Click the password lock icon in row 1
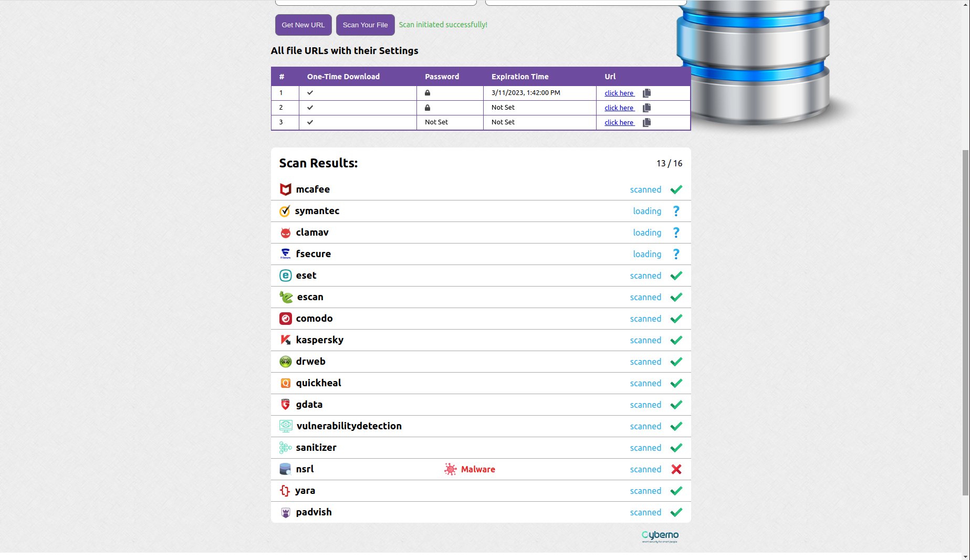Viewport: 970px width, 560px height. coord(427,93)
